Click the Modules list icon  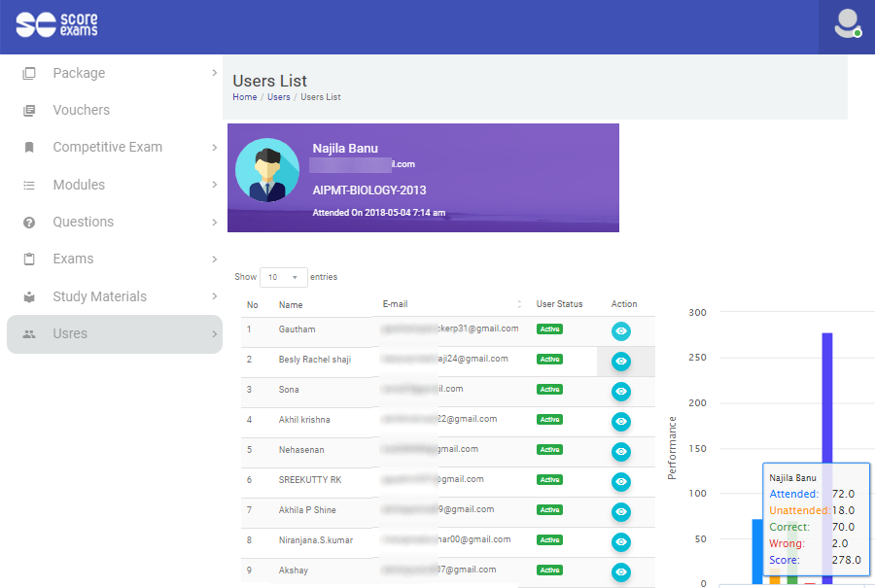30,185
